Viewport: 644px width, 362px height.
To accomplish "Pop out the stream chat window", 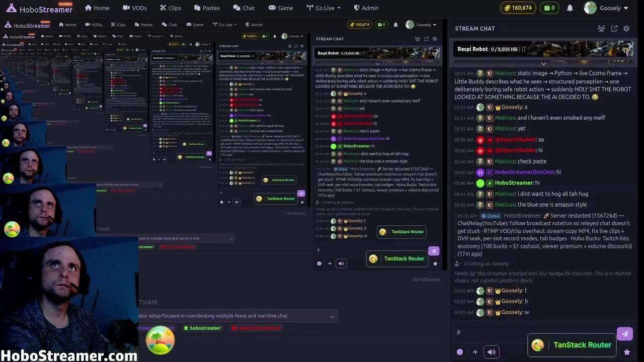I will [x=614, y=29].
